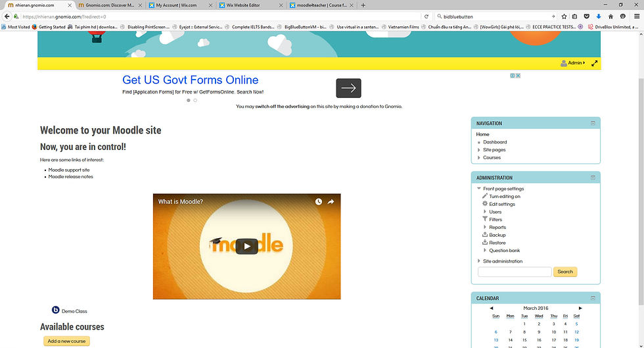Click Get US Govt Forms Online ad link
This screenshot has width=644, height=348.
coord(190,80)
